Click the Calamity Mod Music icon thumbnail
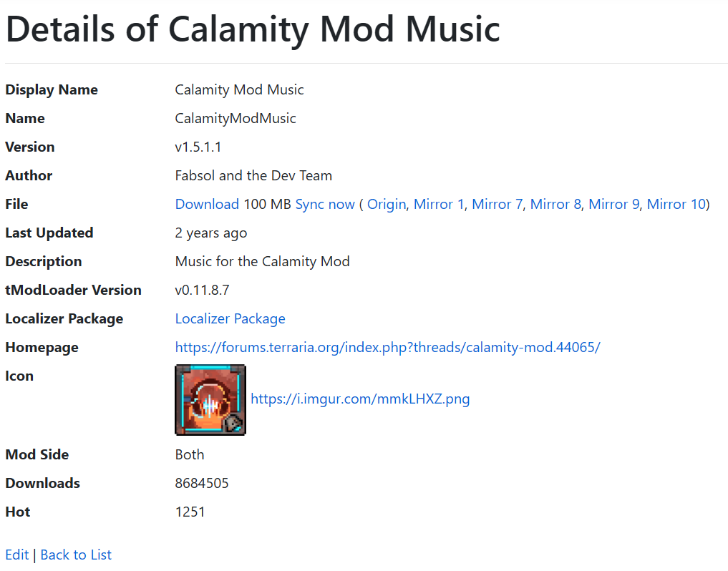The image size is (728, 571). pyautogui.click(x=210, y=400)
